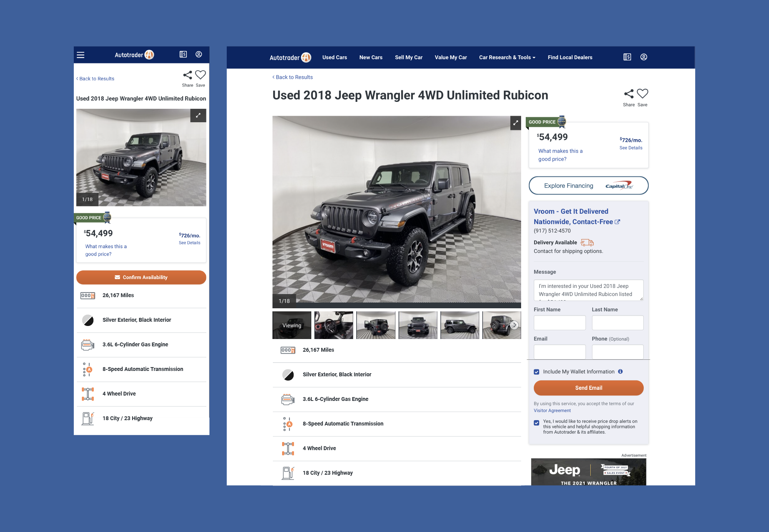Open the account profile icon in mobile header
769x532 pixels.
click(199, 55)
